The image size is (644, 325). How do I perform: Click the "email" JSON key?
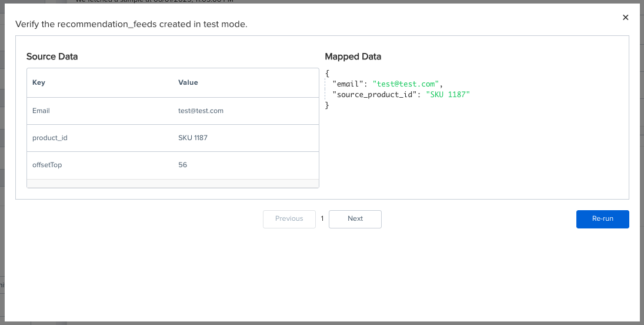click(348, 84)
